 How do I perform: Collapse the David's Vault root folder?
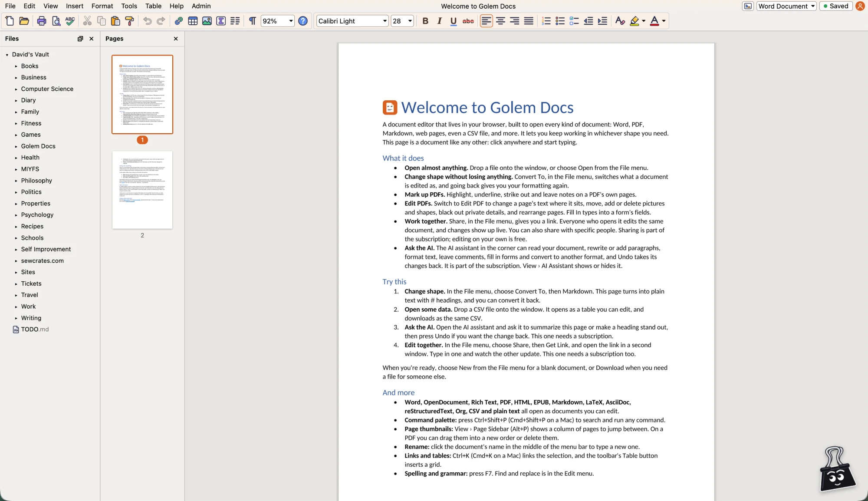click(x=7, y=55)
